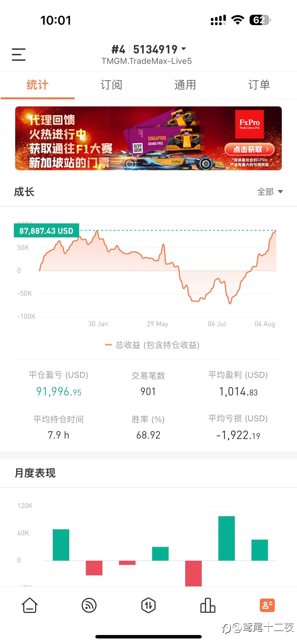This screenshot has height=644, width=297.
Task: Tap the QR code on banner ticket
Action: point(137,148)
